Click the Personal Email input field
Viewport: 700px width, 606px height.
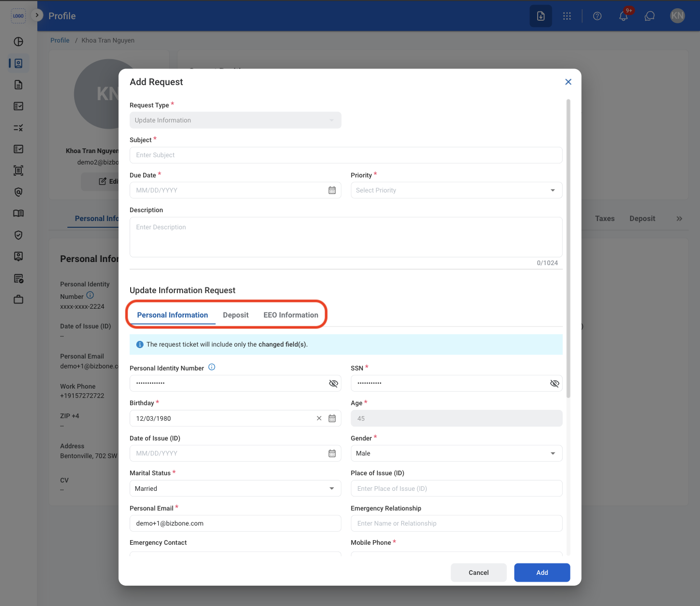(x=235, y=524)
